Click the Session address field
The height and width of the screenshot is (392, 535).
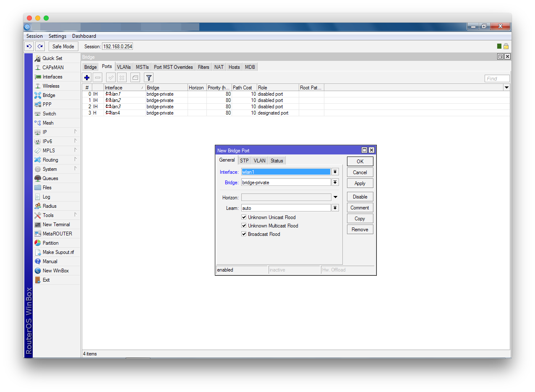117,47
